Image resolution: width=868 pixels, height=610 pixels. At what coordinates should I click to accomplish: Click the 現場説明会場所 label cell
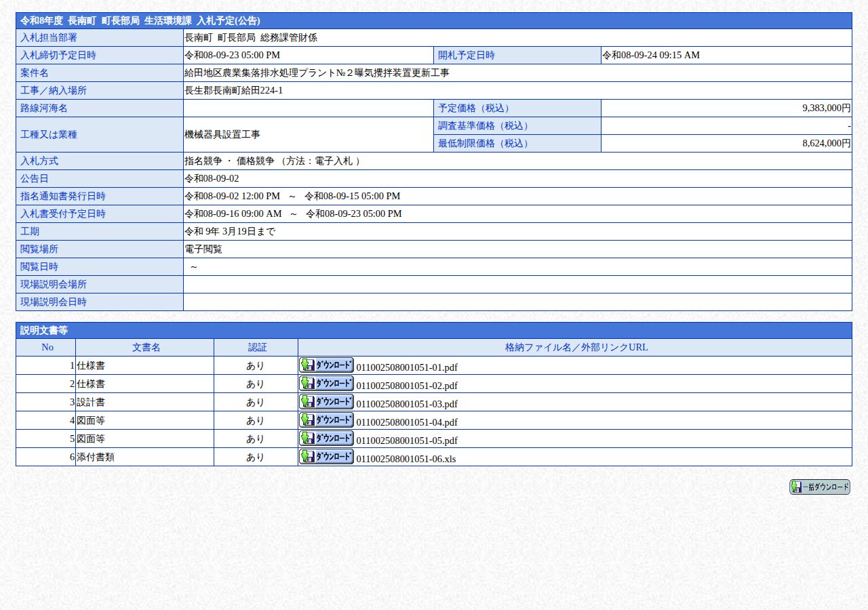tap(100, 284)
